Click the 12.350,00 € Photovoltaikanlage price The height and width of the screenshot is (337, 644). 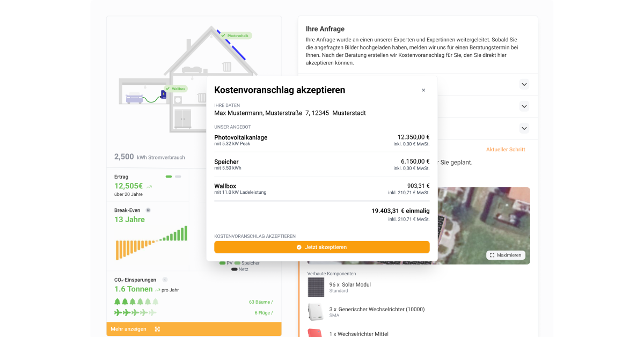413,137
